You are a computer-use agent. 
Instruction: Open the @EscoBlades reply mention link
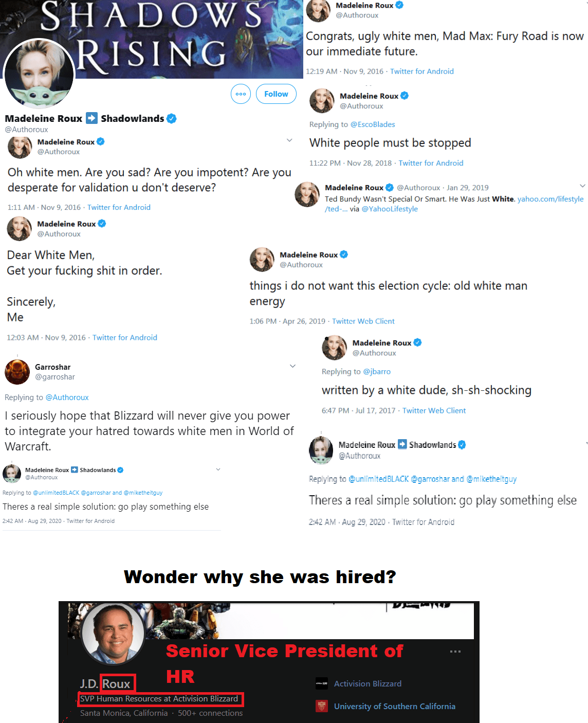tap(373, 124)
